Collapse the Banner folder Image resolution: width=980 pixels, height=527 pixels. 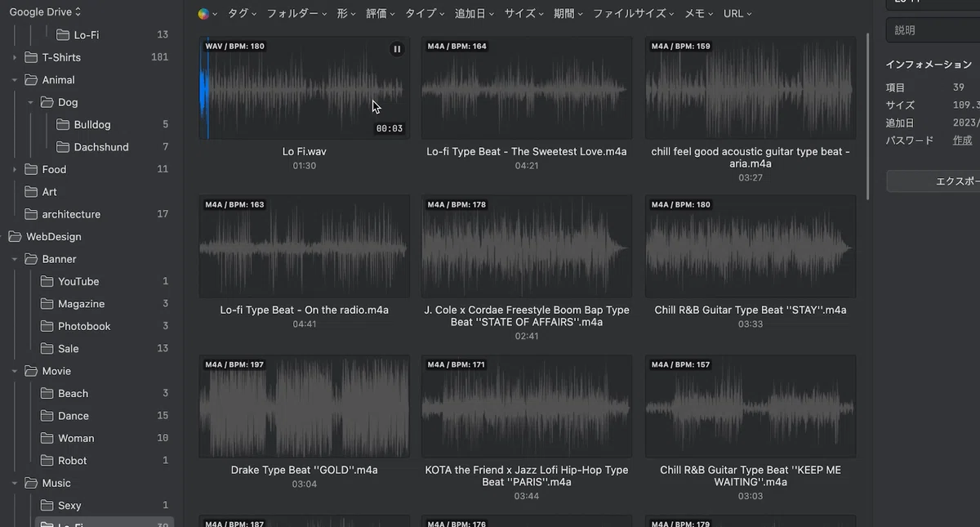(x=15, y=259)
